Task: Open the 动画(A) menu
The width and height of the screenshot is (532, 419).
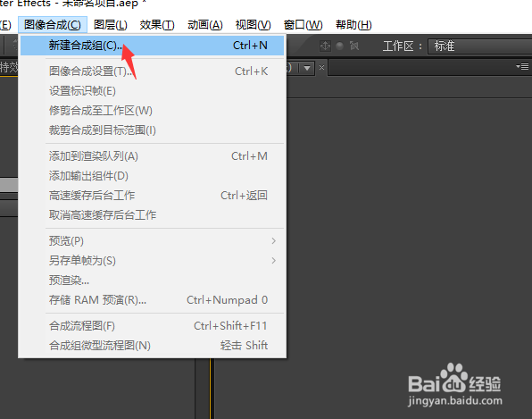Action: (205, 25)
